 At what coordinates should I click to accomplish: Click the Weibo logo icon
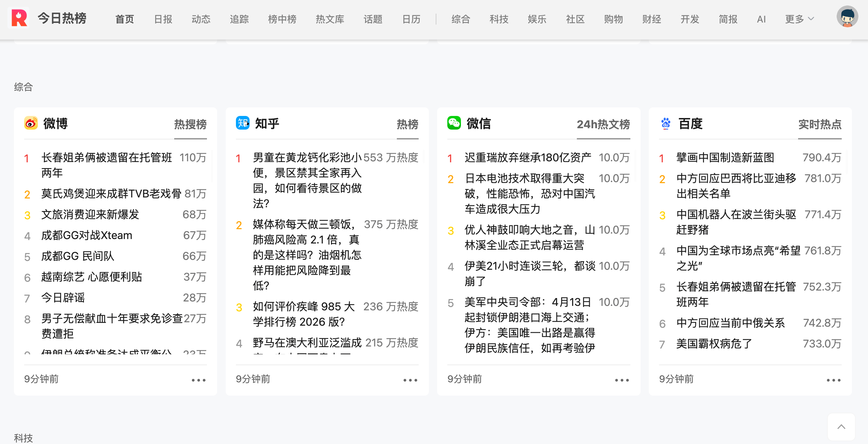tap(31, 123)
